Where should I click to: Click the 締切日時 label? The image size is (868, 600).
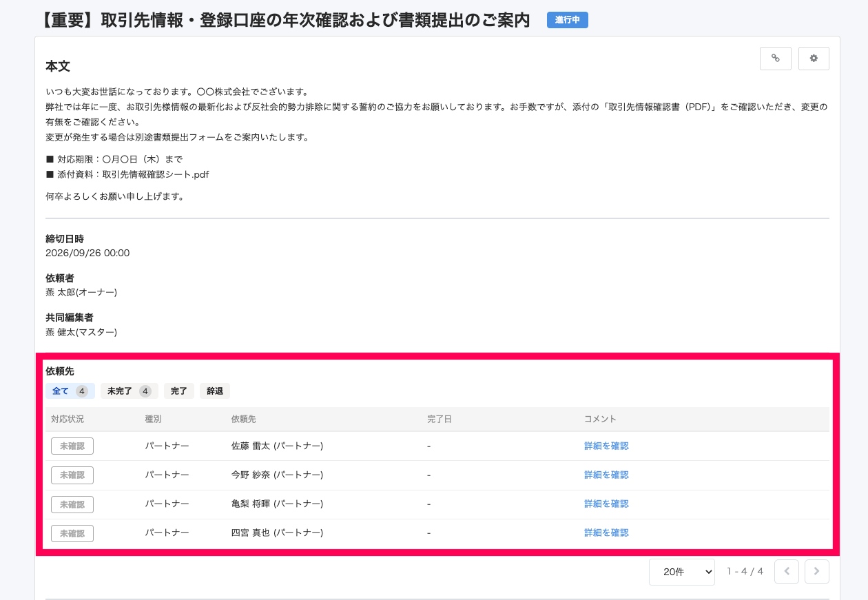(65, 239)
